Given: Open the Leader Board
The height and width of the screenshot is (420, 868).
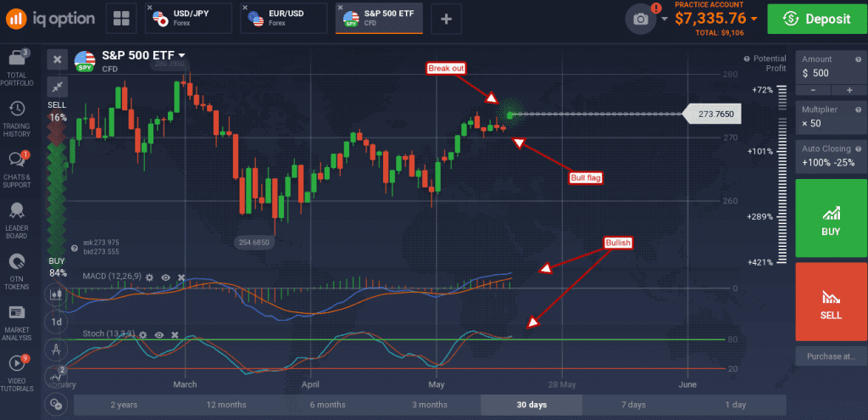Looking at the screenshot, I should pos(17,221).
